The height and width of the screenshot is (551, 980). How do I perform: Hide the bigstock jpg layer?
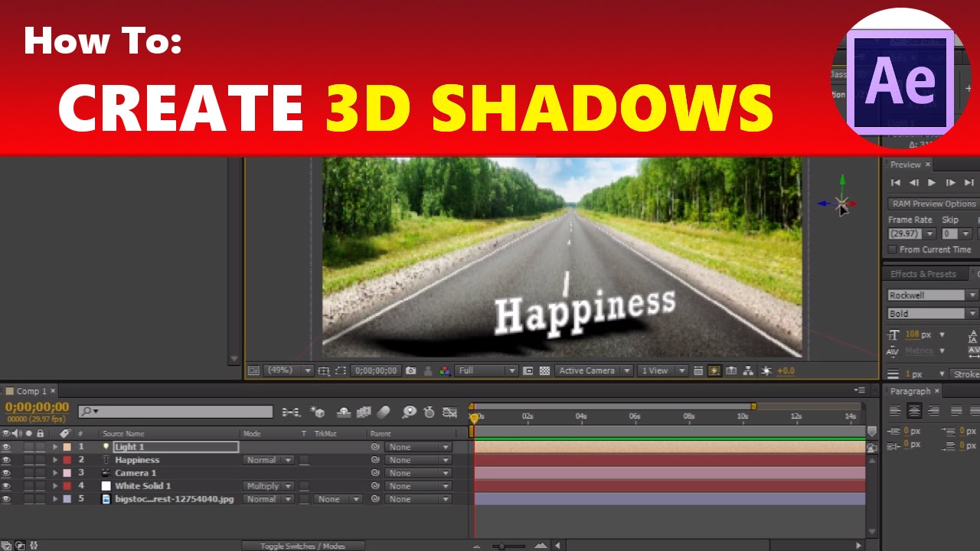tap(6, 499)
